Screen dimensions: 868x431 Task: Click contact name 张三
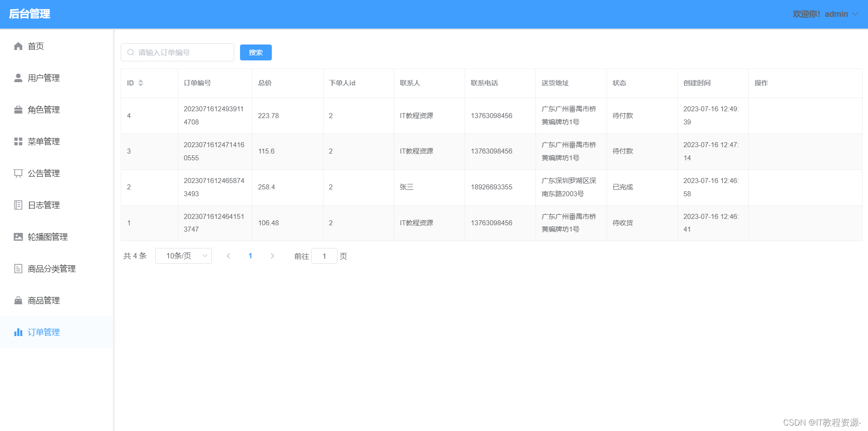407,187
